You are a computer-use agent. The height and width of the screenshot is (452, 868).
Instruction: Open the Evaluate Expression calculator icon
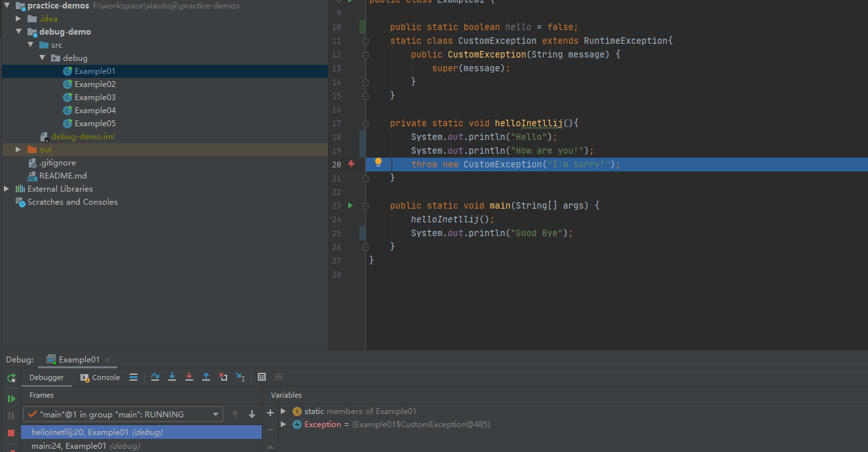262,376
